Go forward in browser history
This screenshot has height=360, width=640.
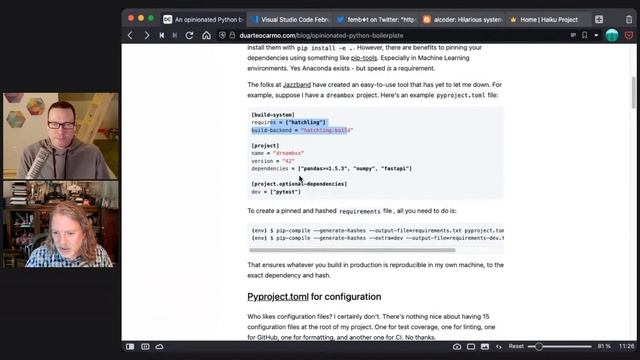click(x=147, y=36)
